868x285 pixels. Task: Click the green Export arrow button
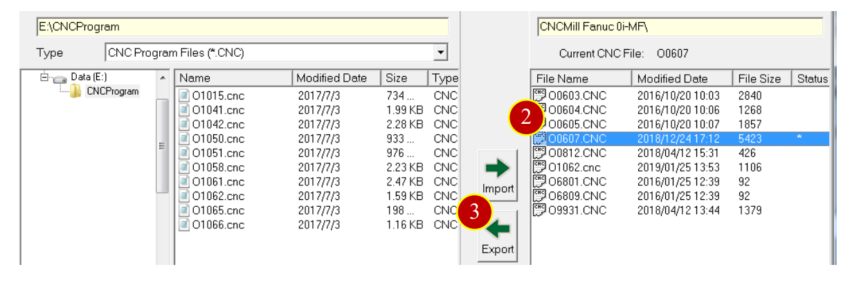point(498,236)
